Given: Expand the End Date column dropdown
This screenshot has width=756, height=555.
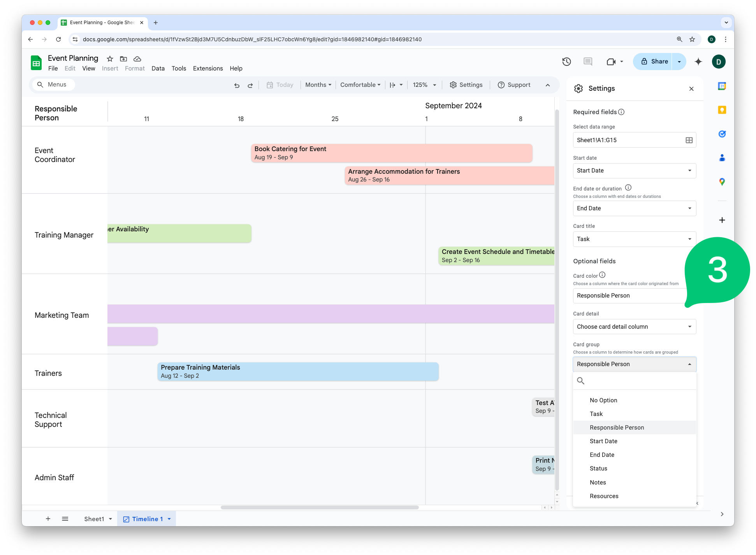Looking at the screenshot, I should click(x=689, y=208).
